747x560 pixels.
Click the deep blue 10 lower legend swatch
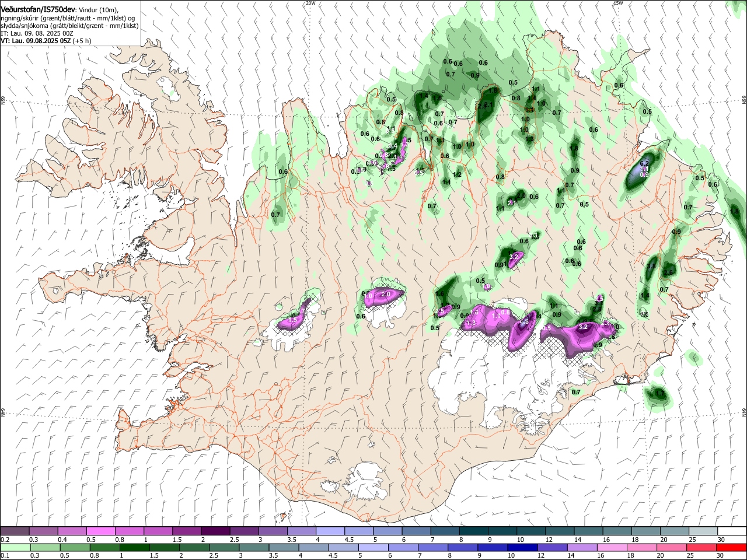tap(523, 547)
